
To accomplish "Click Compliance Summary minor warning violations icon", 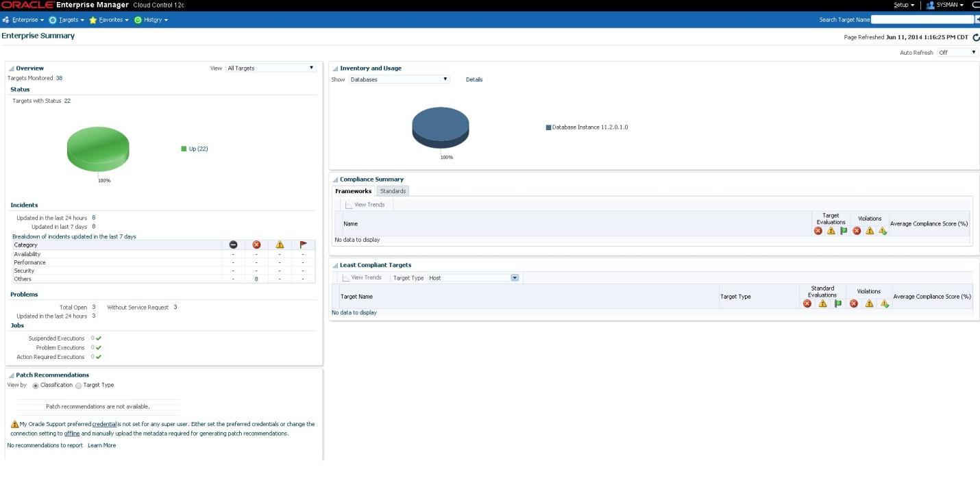I will (x=883, y=231).
